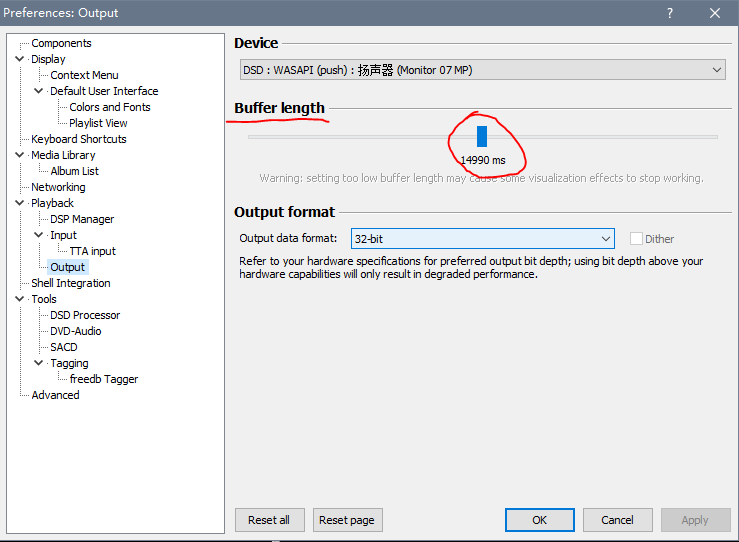Select the SACD tools page
739x542 pixels.
click(64, 347)
